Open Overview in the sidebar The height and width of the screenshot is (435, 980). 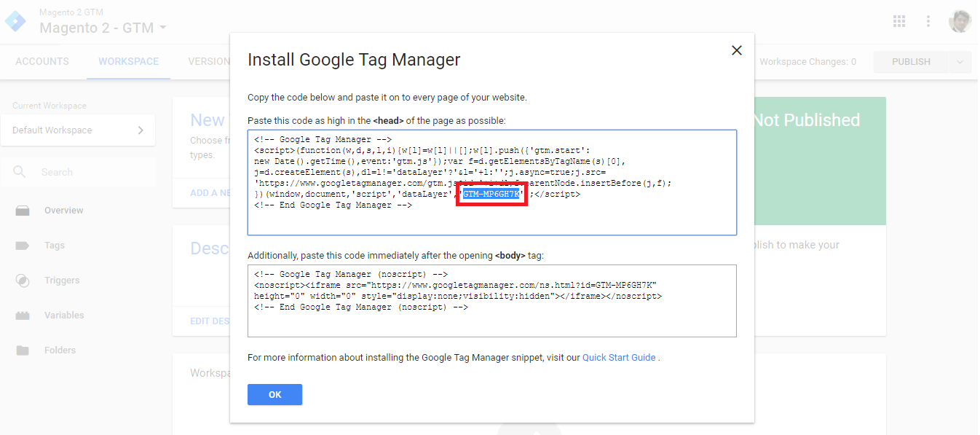click(x=64, y=211)
